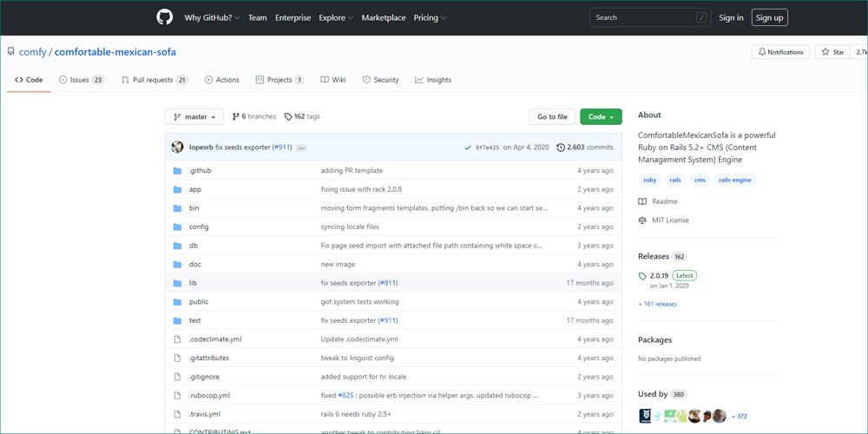Click the Readme book icon
Image resolution: width=868 pixels, height=434 pixels.
tap(642, 201)
